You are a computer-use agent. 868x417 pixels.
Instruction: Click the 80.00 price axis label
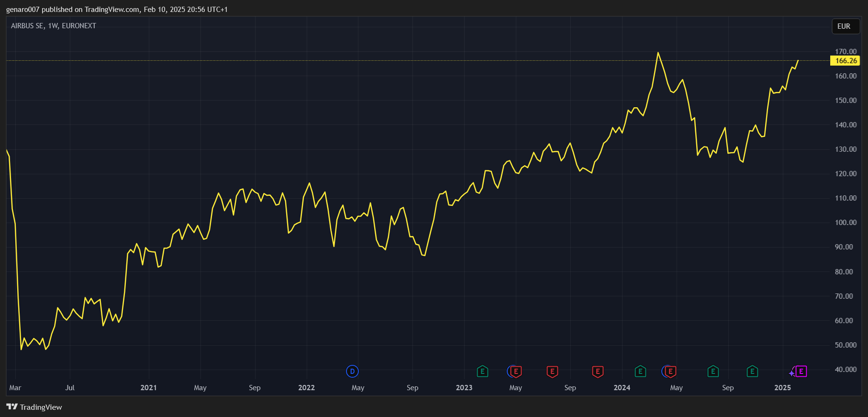click(844, 271)
